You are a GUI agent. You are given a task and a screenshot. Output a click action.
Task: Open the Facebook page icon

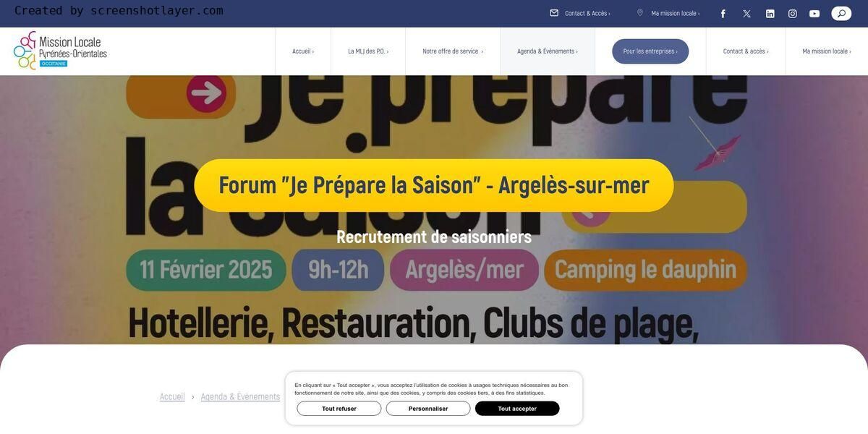[723, 14]
